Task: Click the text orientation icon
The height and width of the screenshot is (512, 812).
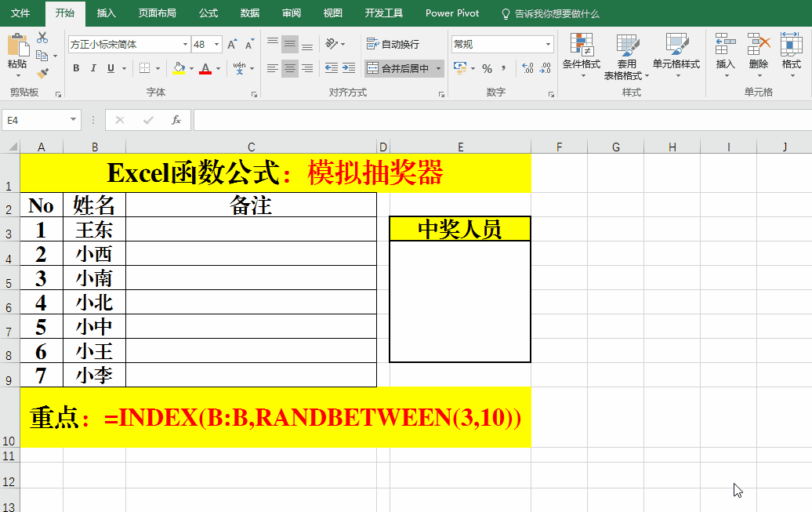Action: (x=332, y=44)
